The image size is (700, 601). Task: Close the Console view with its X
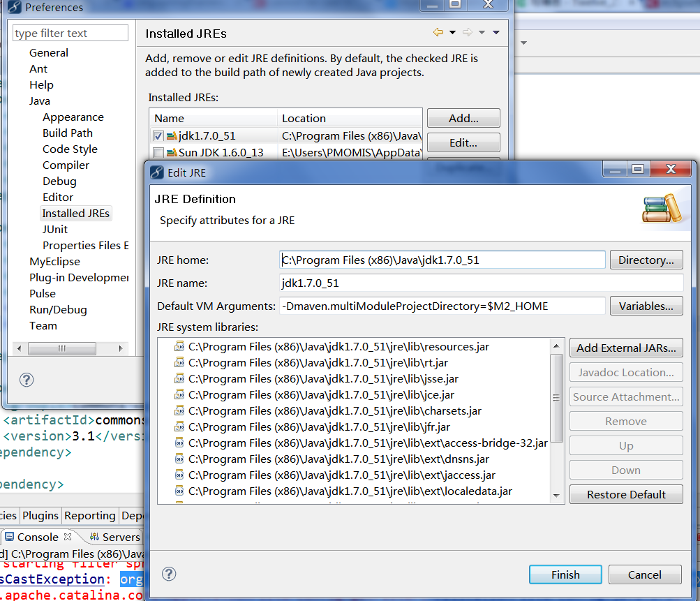tap(68, 537)
